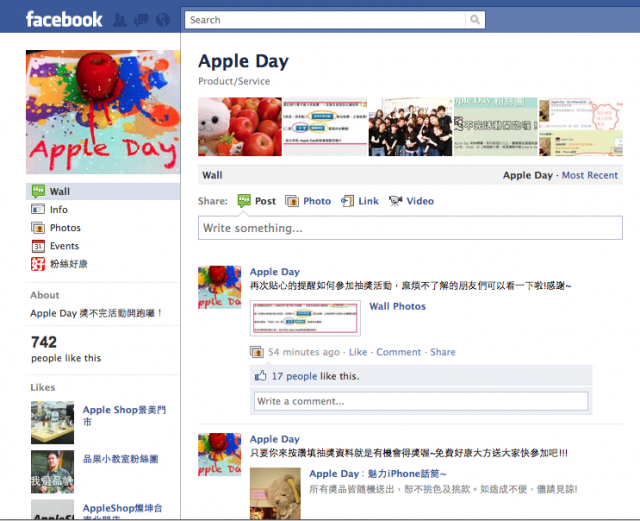The width and height of the screenshot is (640, 521).
Task: Click photo icon beside 54 minutes ago
Action: coord(257,352)
